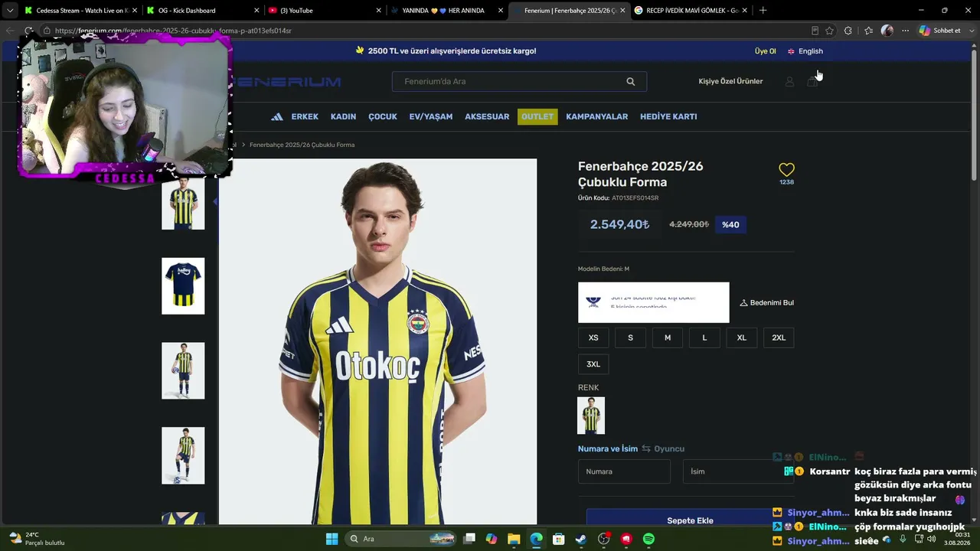View the jersey back thumbnail image
The image size is (980, 551).
click(x=183, y=286)
